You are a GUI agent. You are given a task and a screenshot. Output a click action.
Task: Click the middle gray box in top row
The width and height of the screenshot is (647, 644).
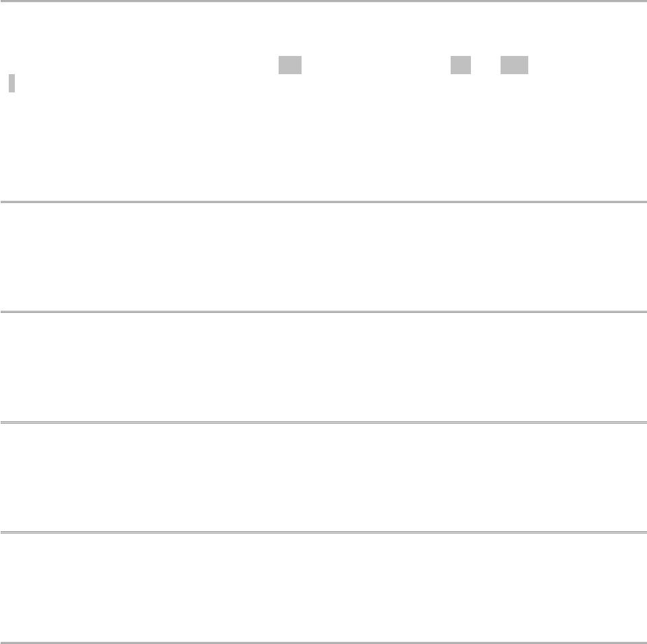[460, 65]
